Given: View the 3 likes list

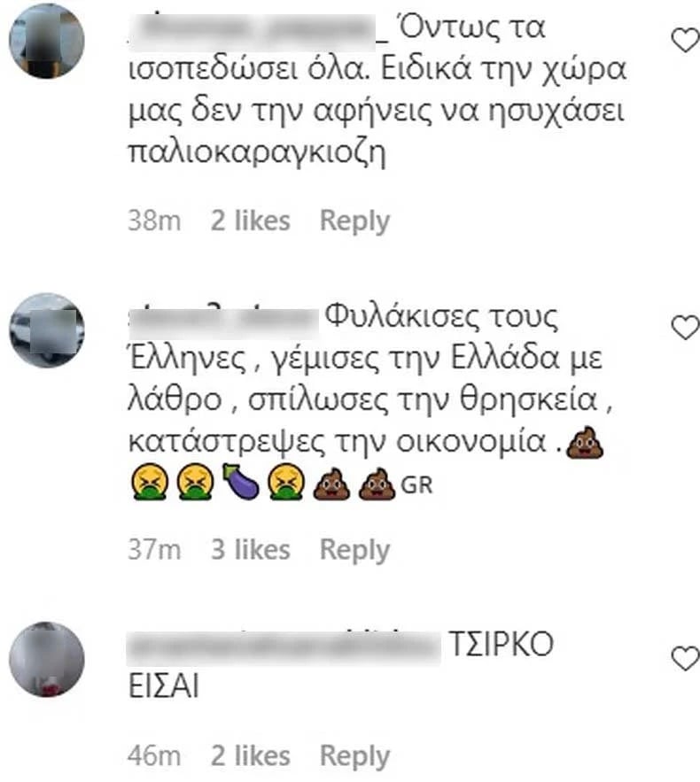Looking at the screenshot, I should pos(251,550).
